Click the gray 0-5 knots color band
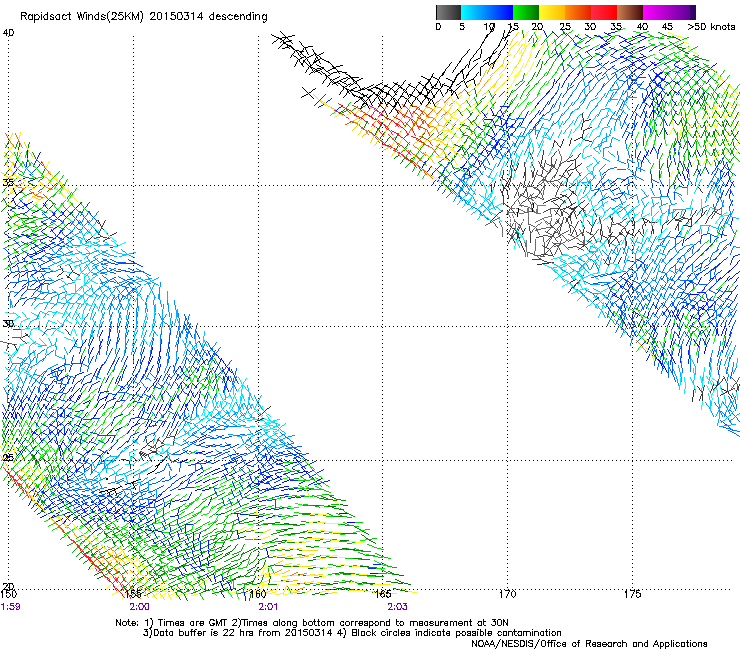Viewport: 740px width, 650px height. (448, 12)
